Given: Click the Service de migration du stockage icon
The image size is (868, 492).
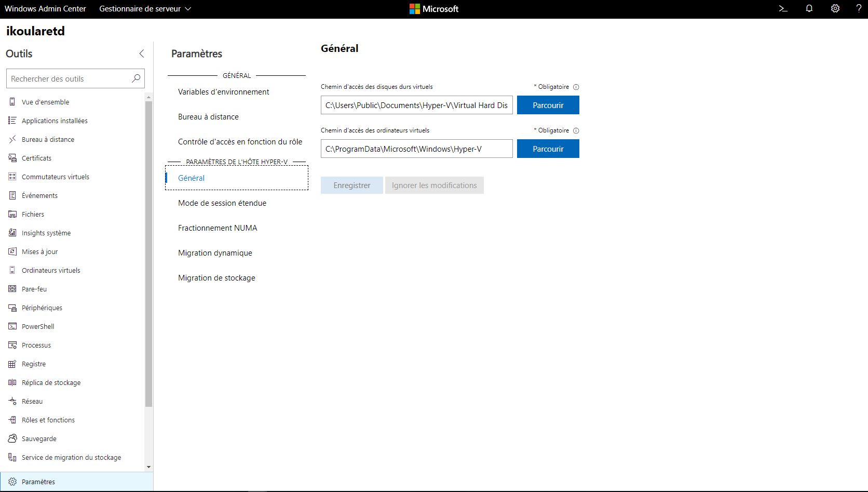Looking at the screenshot, I should [x=12, y=457].
